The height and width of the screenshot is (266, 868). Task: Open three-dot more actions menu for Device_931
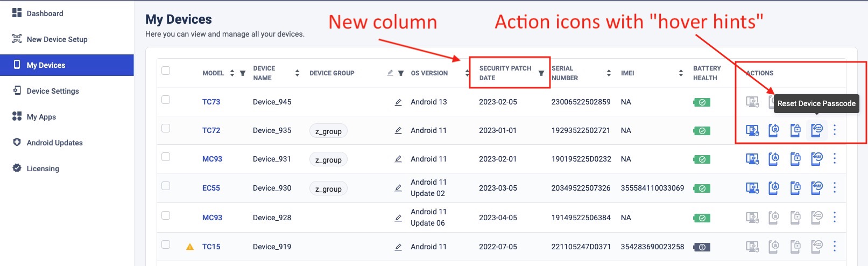835,159
